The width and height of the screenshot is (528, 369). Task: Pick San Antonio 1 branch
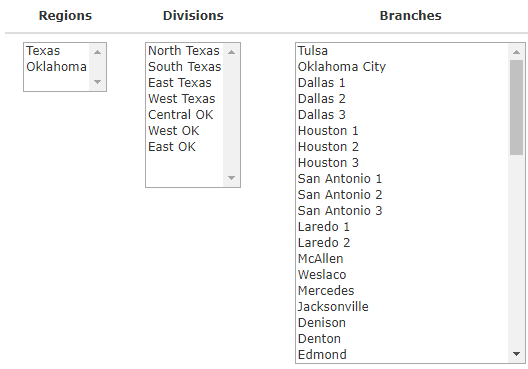pos(402,179)
